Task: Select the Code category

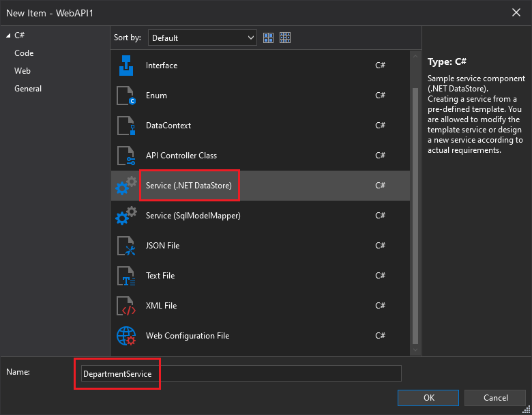Action: pos(24,53)
